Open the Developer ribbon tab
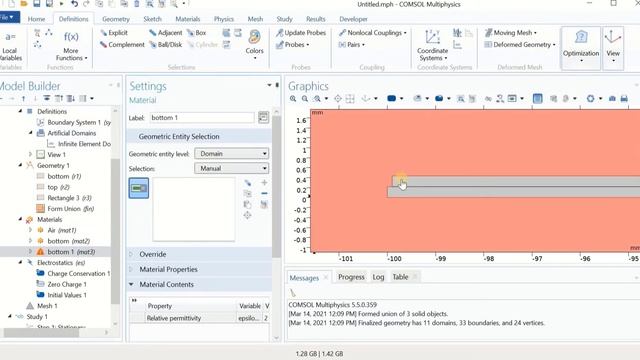 tap(353, 19)
